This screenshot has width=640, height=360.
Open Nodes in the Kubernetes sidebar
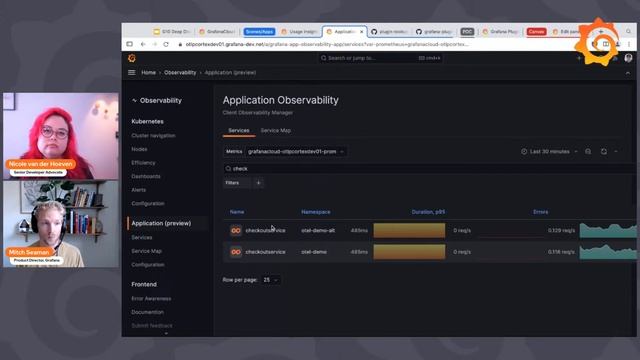coord(139,149)
